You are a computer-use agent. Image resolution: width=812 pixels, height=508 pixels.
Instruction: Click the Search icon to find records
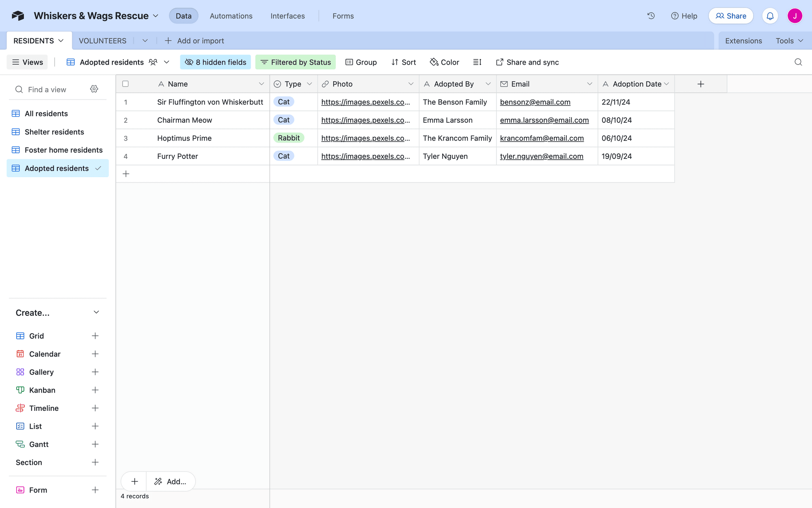[798, 62]
